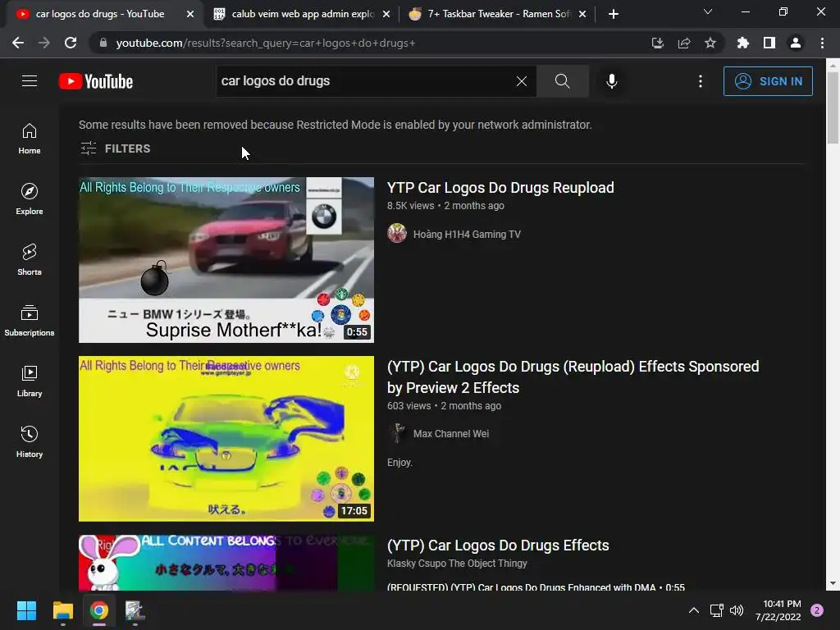
Task: Click the Chrome taskbar icon
Action: click(99, 610)
